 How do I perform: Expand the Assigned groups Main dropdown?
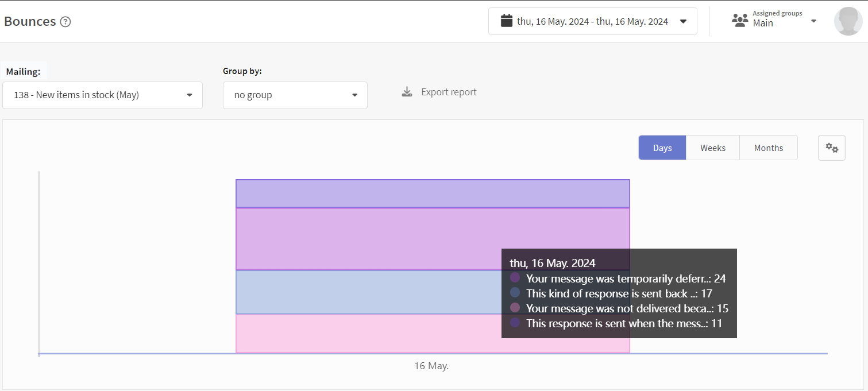pyautogui.click(x=813, y=21)
